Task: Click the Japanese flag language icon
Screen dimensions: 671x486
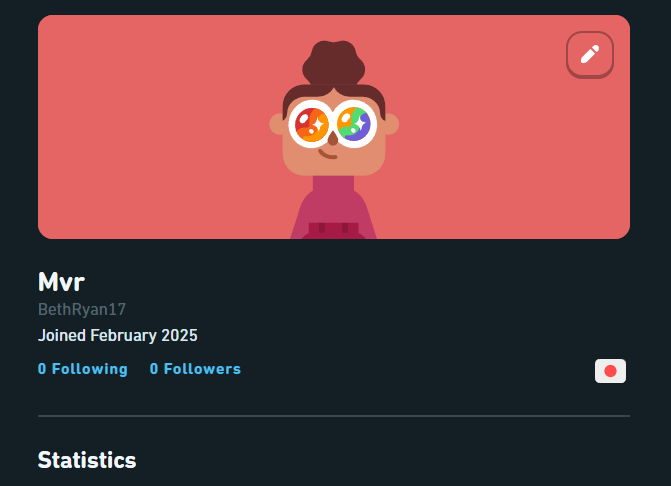Action: pos(610,371)
